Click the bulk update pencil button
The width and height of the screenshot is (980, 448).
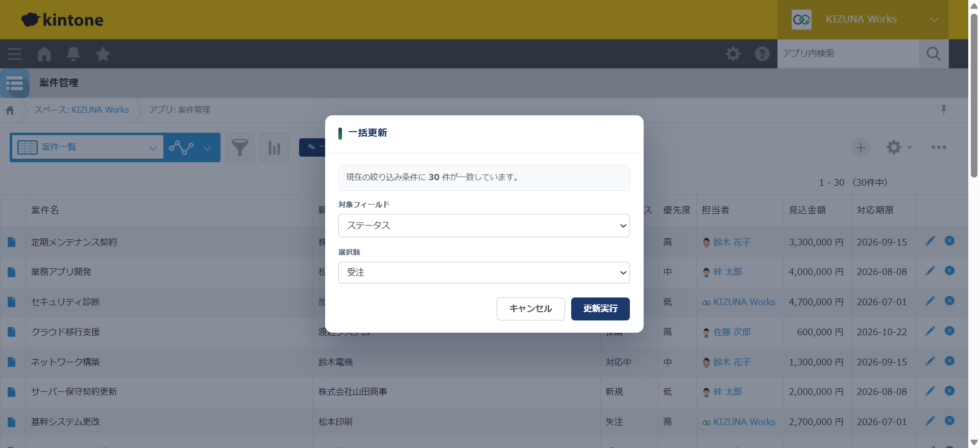click(312, 147)
